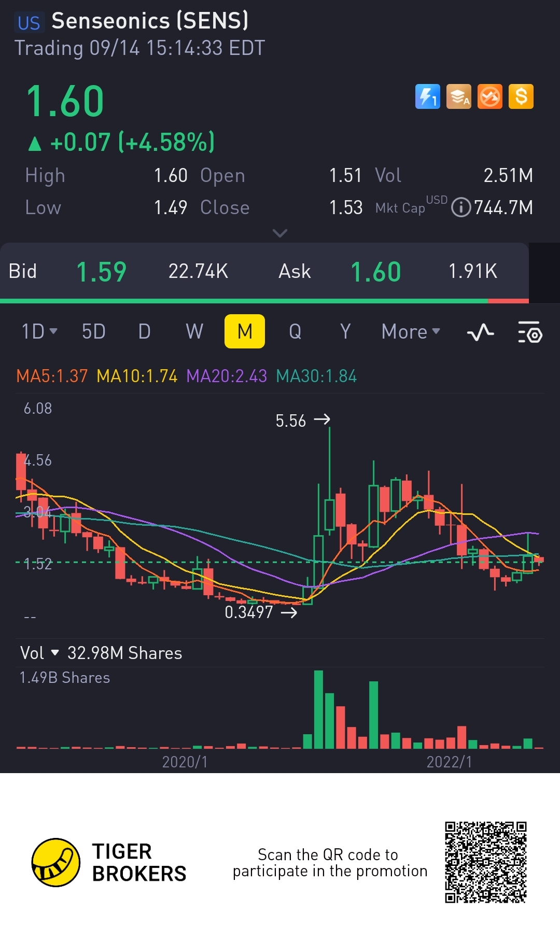Open the More timeframes dropdown

click(411, 331)
